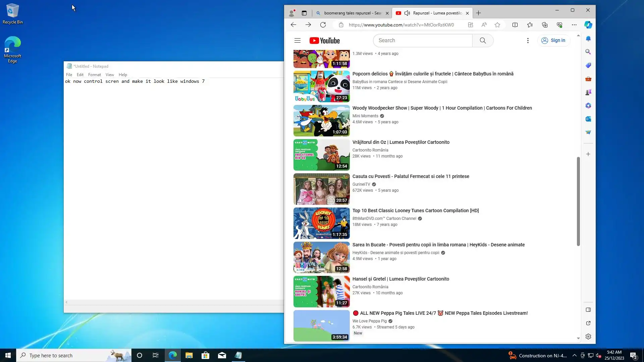Screen dimensions: 644x362
Task: Click the Edge split screen icon
Action: 515,25
